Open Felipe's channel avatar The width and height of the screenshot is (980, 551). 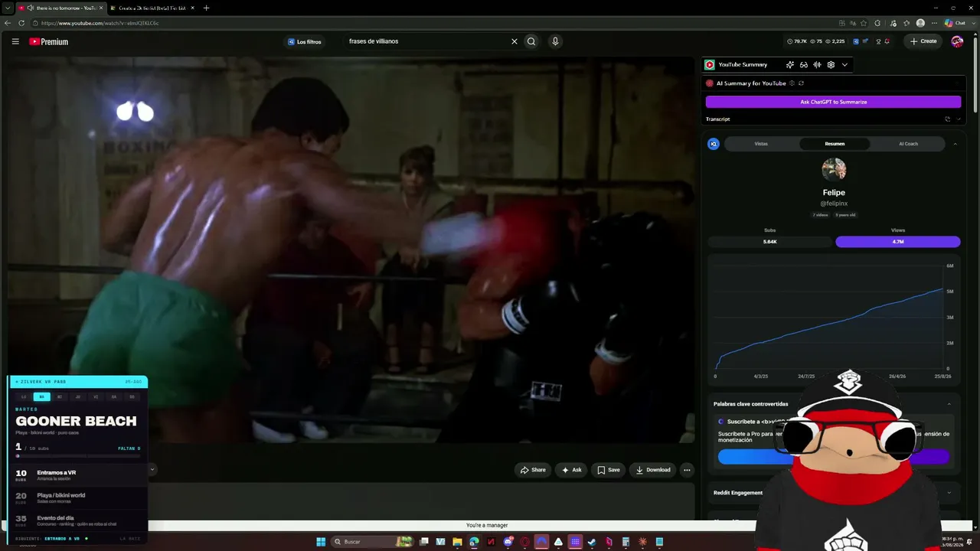(834, 170)
